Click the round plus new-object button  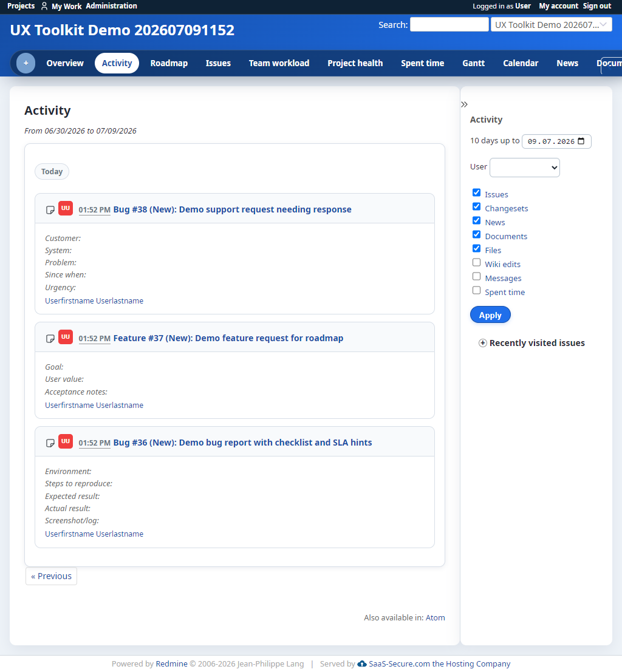click(x=26, y=63)
